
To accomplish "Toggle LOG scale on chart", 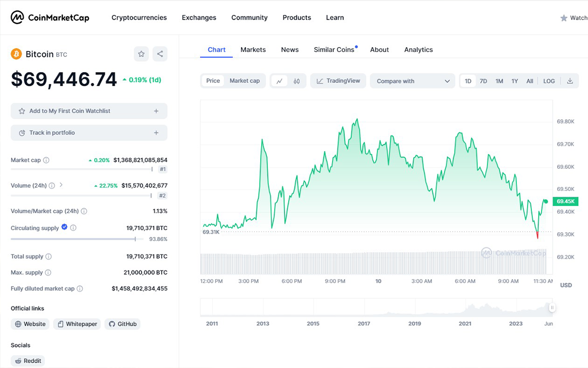I will pyautogui.click(x=549, y=81).
